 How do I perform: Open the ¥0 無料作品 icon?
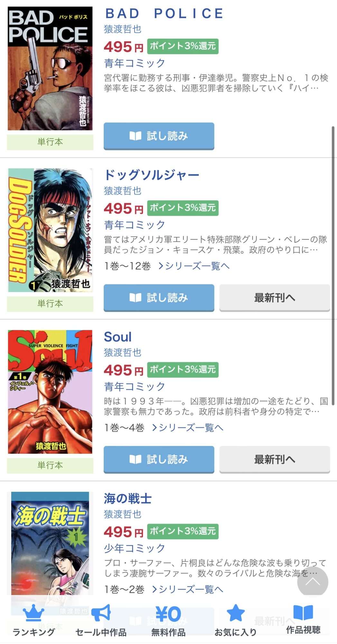pos(168,614)
